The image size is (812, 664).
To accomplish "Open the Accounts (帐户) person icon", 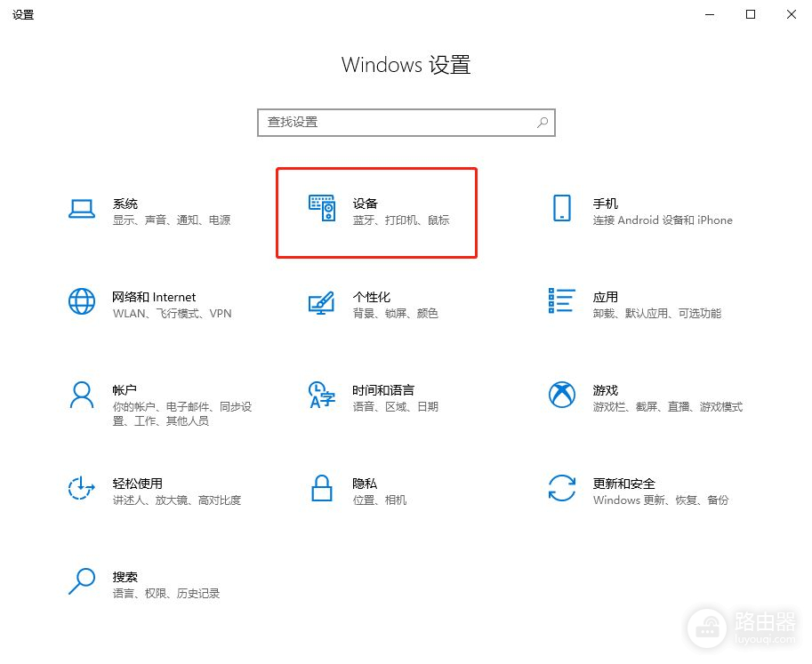I will click(82, 394).
